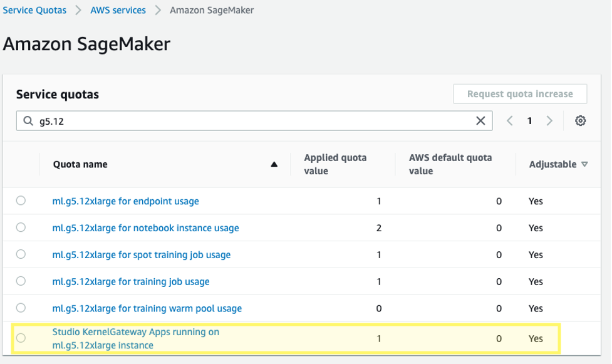Viewport: 612px width, 364px height.
Task: Click the search magnifier icon in quota filter
Action: [28, 122]
